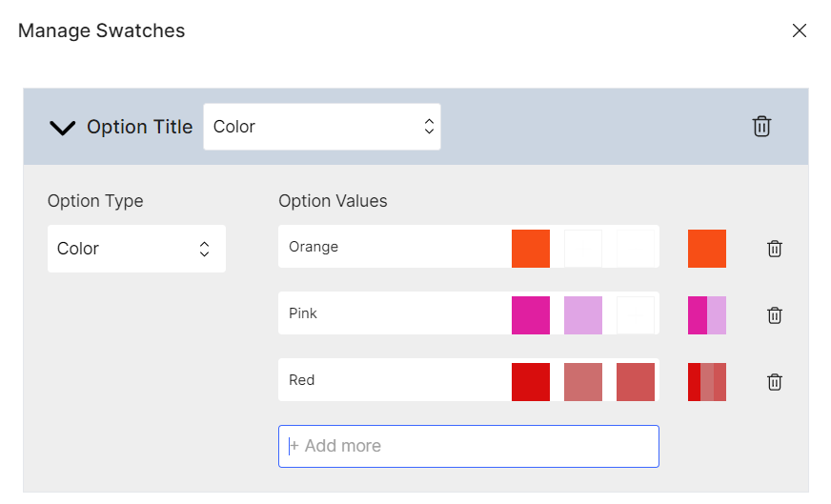Select the empty third swatch for Orange
Screen dimensions: 831x504
pyautogui.click(x=636, y=249)
